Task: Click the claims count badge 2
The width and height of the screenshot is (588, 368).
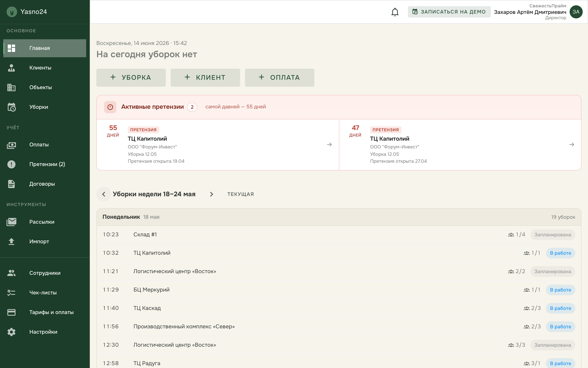Action: (192, 107)
